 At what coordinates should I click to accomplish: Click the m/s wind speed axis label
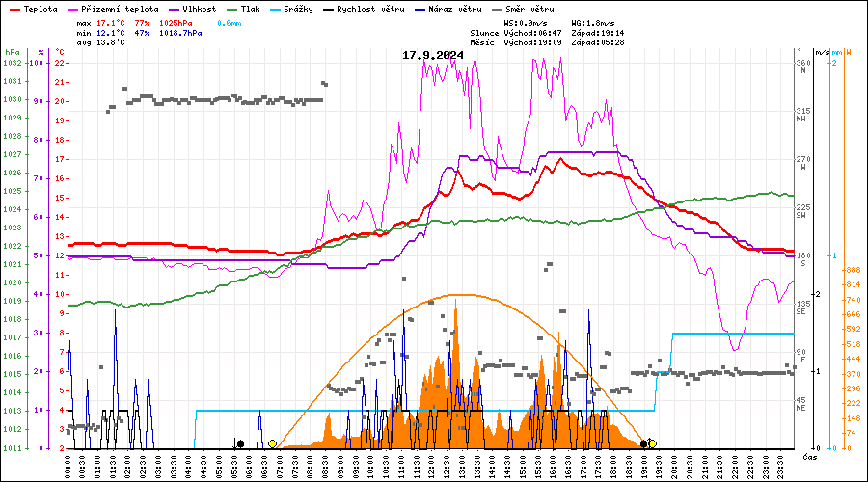point(822,52)
